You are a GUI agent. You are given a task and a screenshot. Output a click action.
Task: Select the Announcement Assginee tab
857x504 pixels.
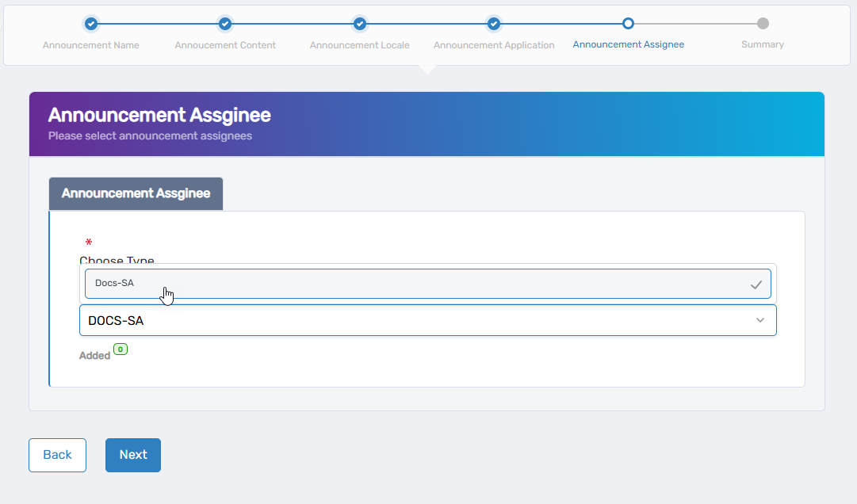coord(136,193)
